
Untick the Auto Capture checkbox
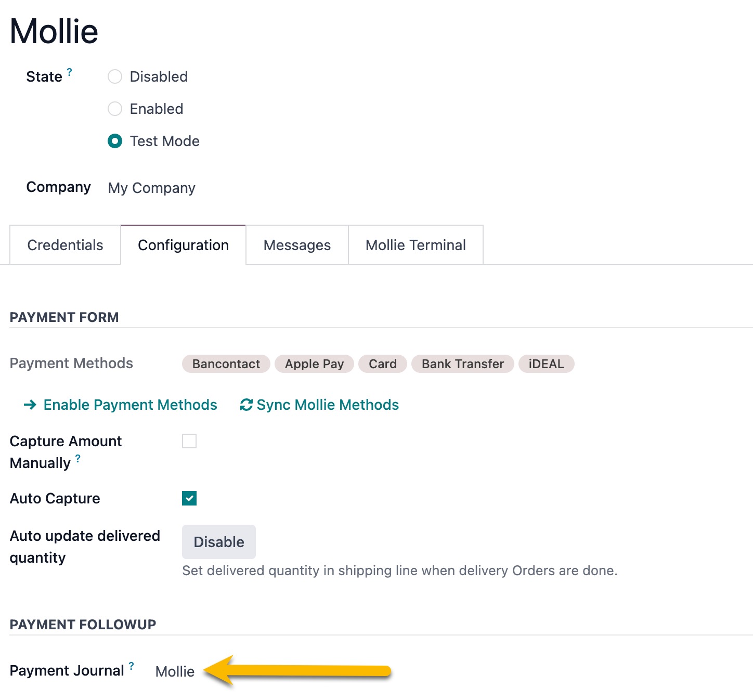pyautogui.click(x=189, y=498)
